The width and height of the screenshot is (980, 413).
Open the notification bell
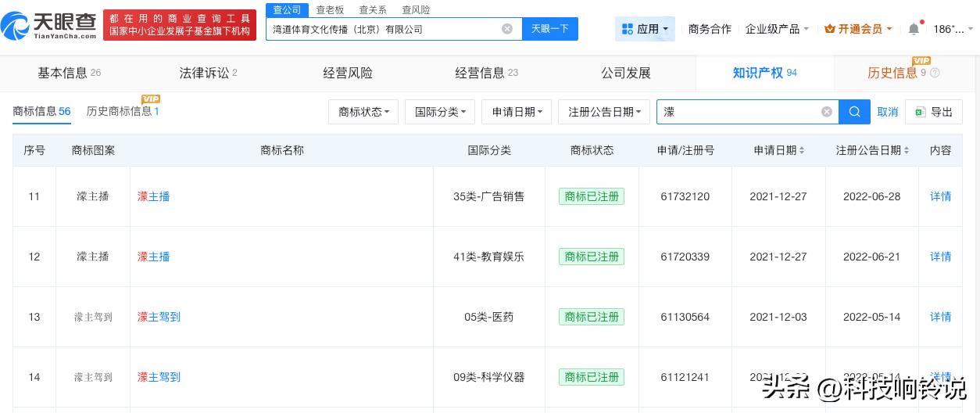tap(914, 29)
